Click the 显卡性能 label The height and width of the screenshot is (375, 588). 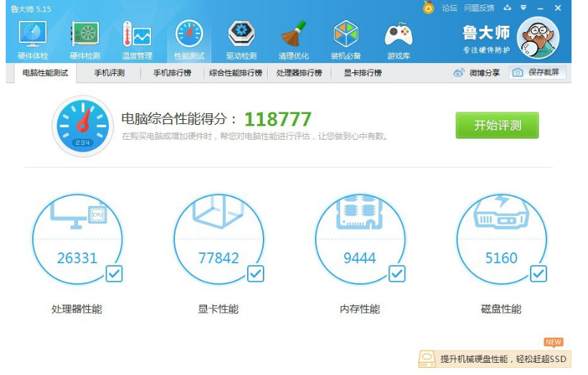coord(218,309)
